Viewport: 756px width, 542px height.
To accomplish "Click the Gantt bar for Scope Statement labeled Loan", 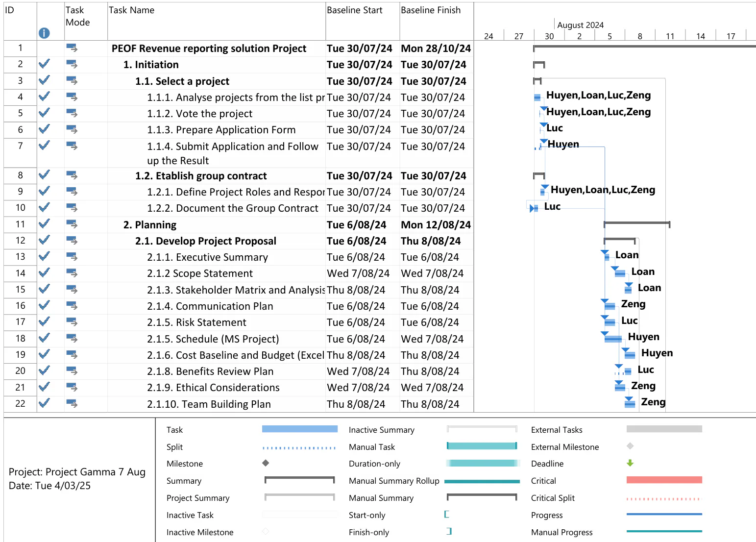I will click(x=620, y=273).
